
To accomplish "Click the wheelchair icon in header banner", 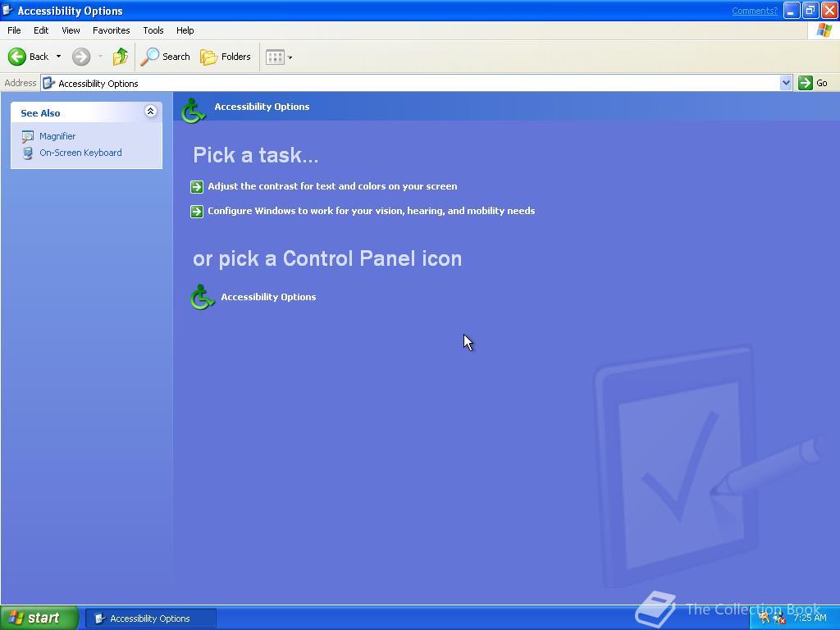I will click(193, 111).
